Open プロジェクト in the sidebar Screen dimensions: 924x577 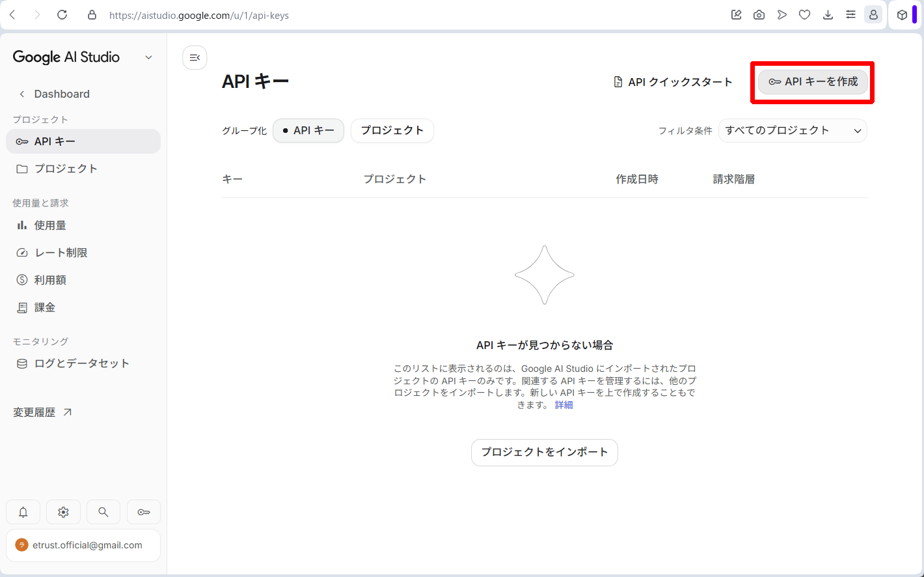pyautogui.click(x=83, y=169)
